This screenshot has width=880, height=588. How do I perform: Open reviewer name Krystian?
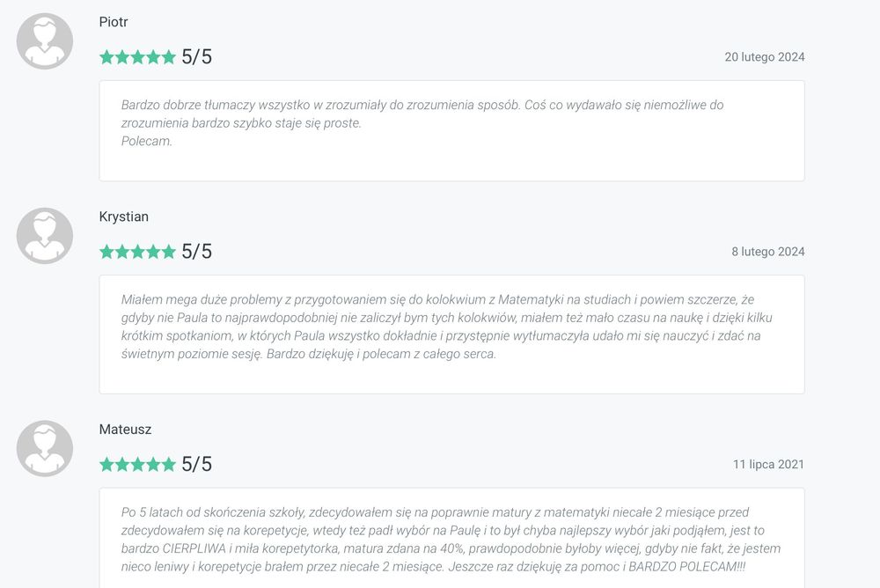coord(124,217)
